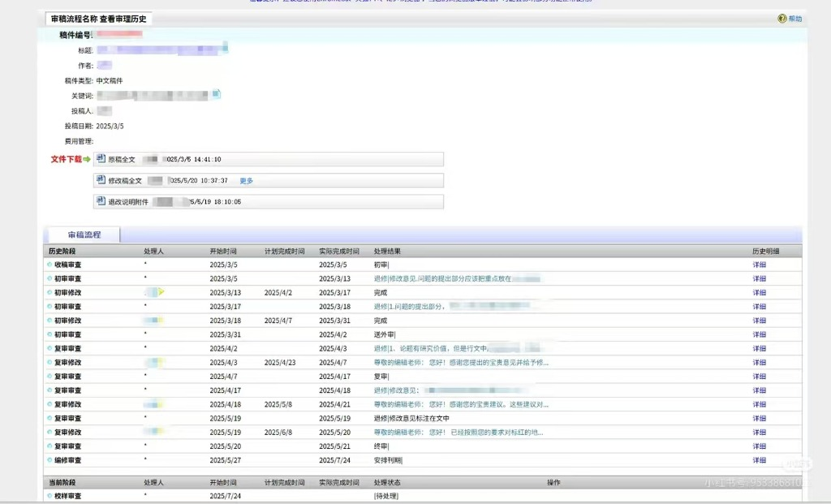Click the document icon beside 退改说明附件
The width and height of the screenshot is (831, 504).
[101, 200]
